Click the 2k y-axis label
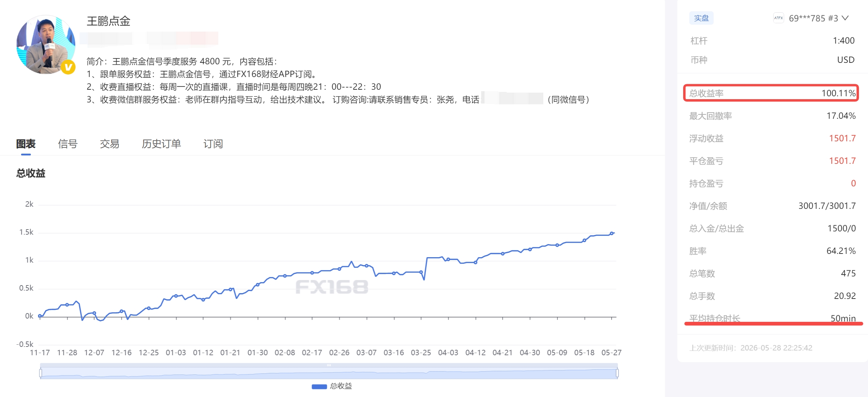 tap(29, 204)
